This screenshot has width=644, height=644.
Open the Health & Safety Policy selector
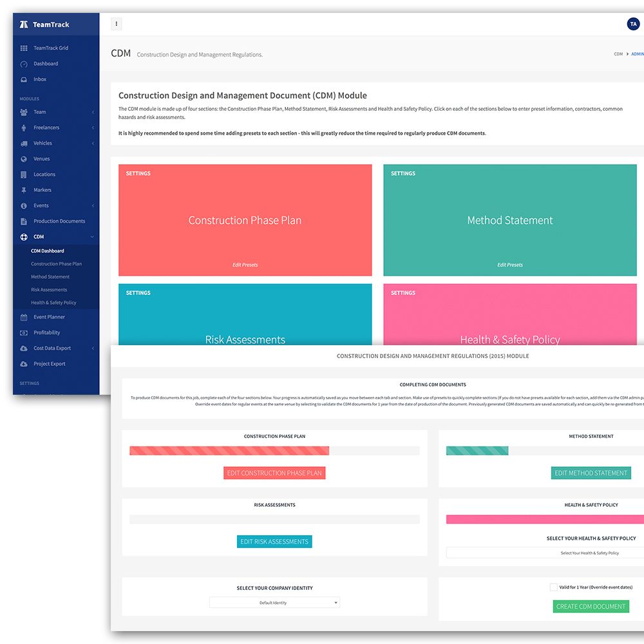[545, 553]
